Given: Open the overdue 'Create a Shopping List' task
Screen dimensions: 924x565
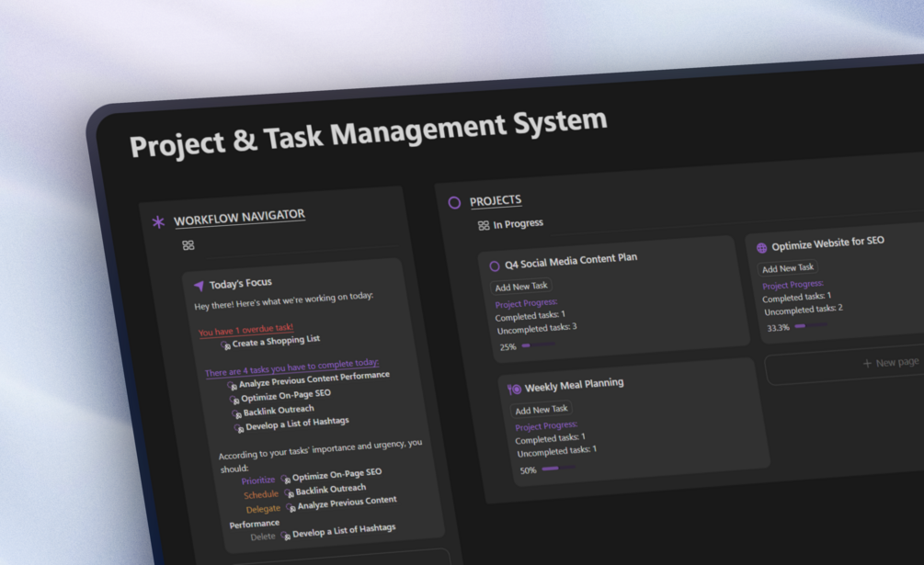Looking at the screenshot, I should (x=276, y=341).
